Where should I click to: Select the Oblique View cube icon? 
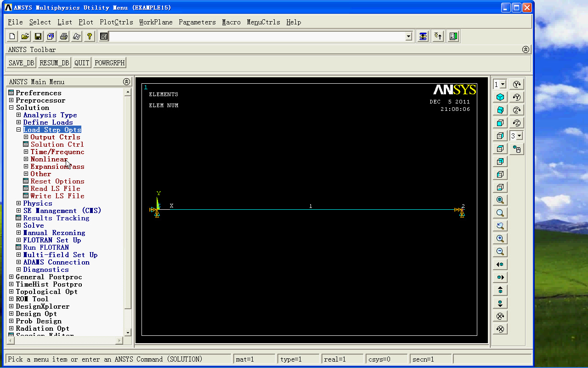coord(500,110)
